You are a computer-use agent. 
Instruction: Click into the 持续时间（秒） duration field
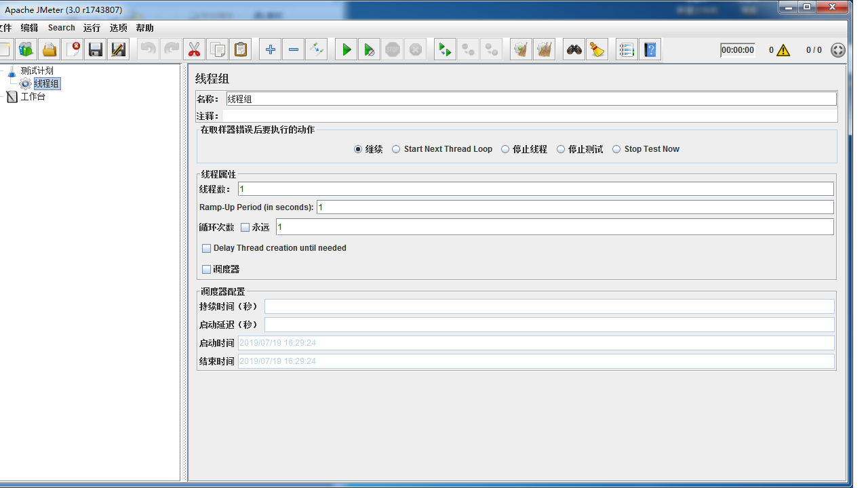click(x=549, y=306)
